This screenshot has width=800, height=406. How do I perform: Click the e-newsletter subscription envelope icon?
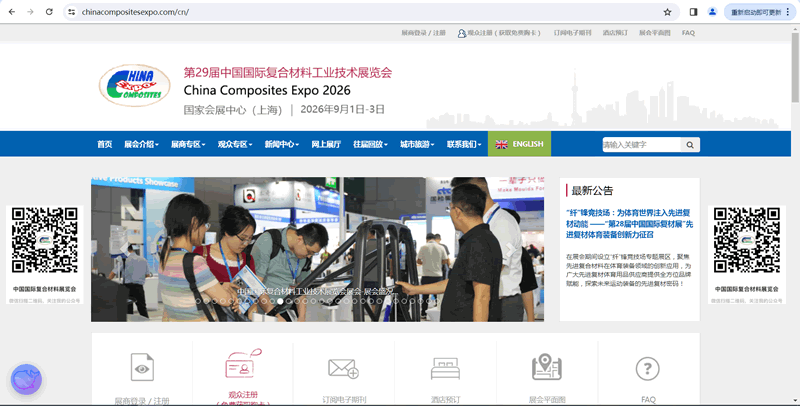[343, 368]
